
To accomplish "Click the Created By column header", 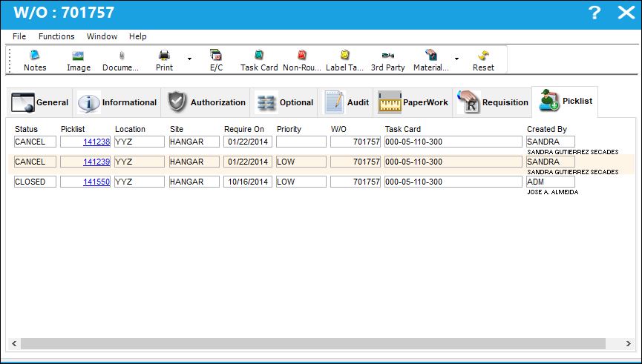I will (x=547, y=129).
